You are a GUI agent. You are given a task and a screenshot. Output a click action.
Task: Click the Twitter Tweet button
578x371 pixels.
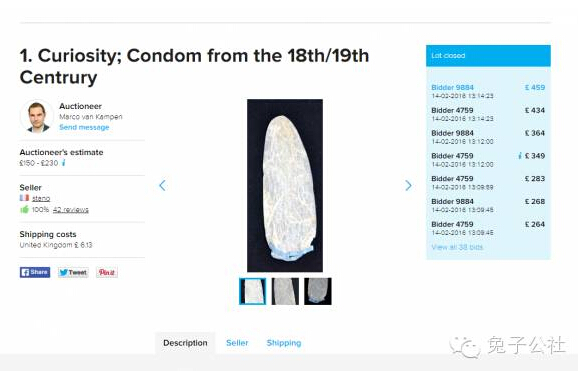[x=73, y=272]
